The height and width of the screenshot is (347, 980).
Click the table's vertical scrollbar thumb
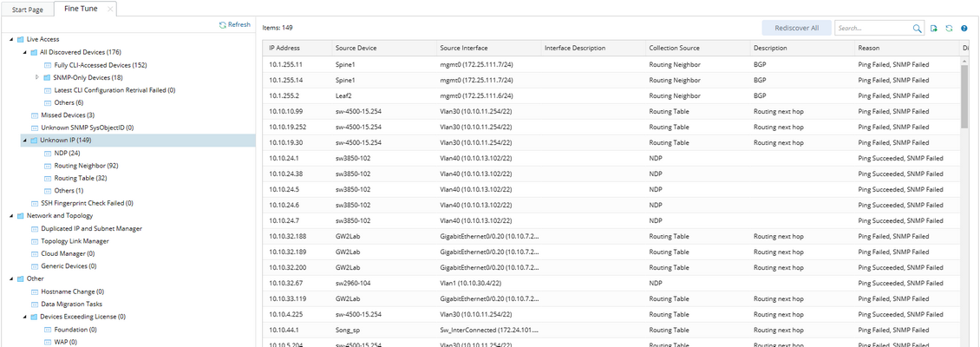(x=964, y=95)
